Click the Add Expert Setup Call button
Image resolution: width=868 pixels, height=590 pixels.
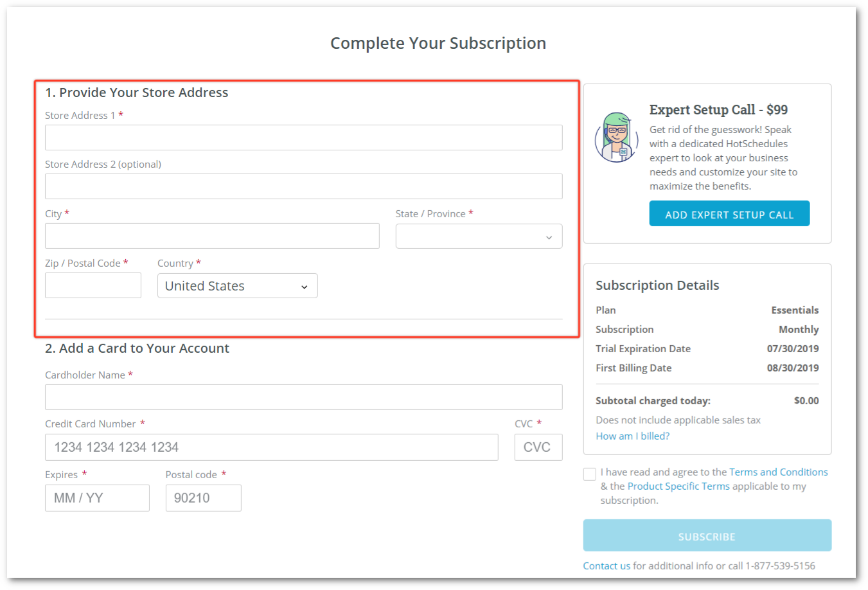pyautogui.click(x=729, y=214)
